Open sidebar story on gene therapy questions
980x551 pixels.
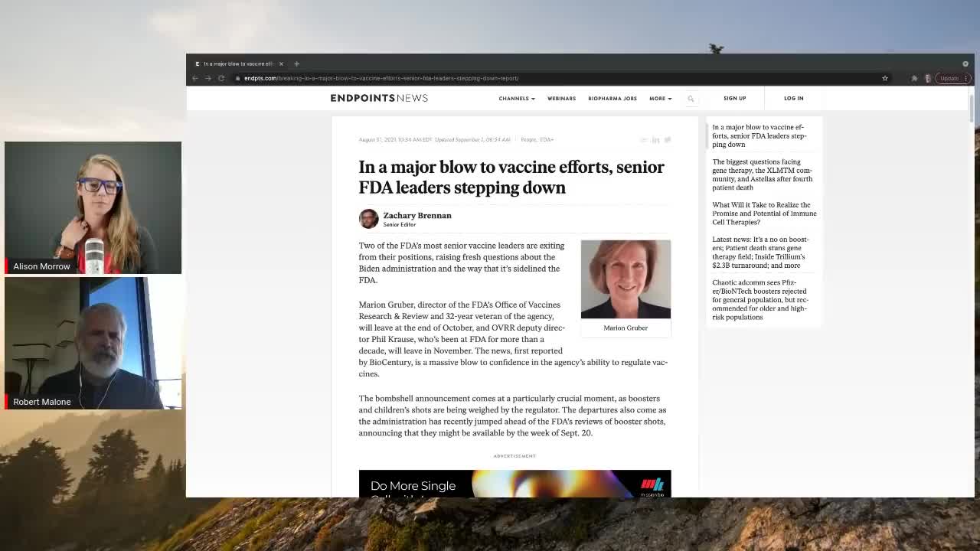pyautogui.click(x=763, y=174)
